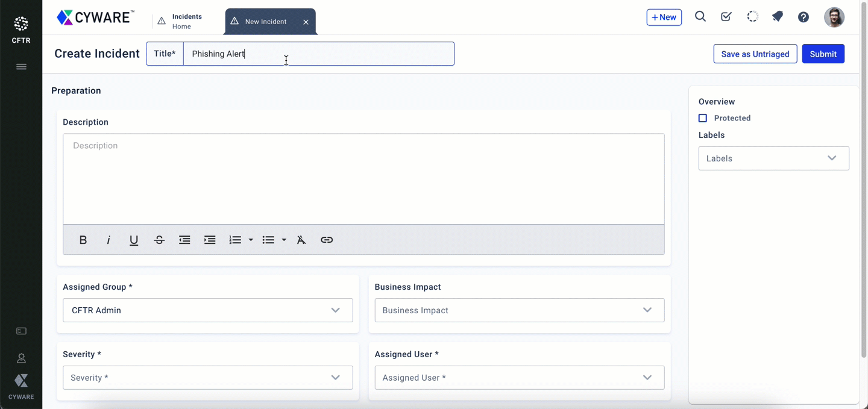Apply italic formatting in description toolbar
Image resolution: width=868 pixels, height=409 pixels.
point(108,240)
